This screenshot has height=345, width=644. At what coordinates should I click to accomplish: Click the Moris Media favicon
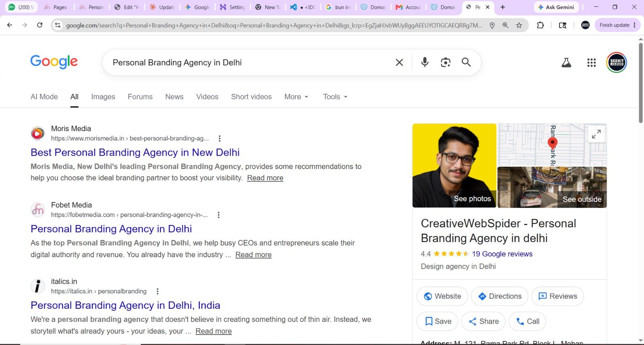pos(38,133)
